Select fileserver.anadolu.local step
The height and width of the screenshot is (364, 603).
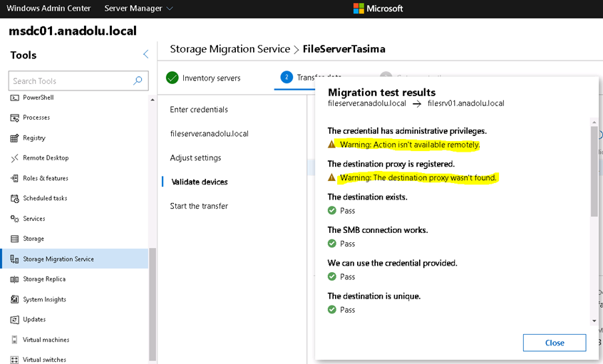(210, 134)
